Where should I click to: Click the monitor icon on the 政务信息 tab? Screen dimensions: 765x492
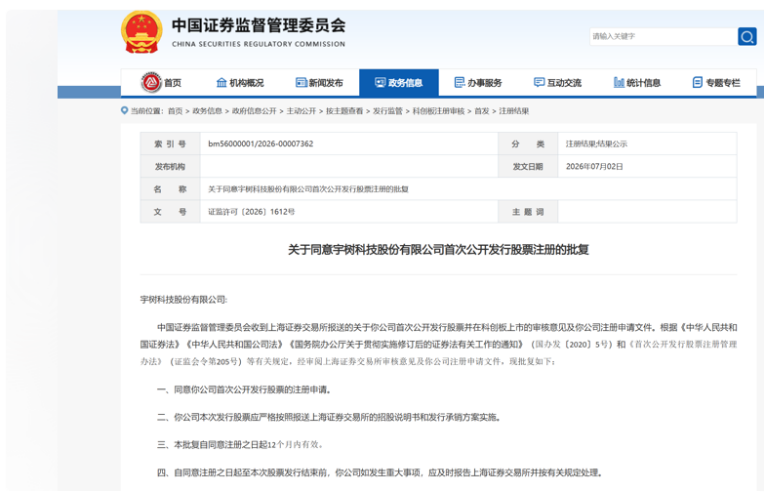(x=380, y=82)
